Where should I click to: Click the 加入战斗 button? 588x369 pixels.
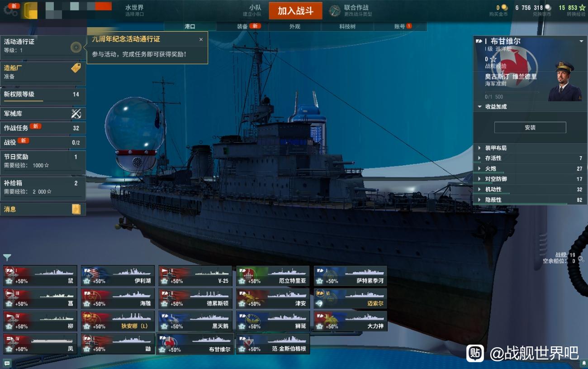pos(295,11)
